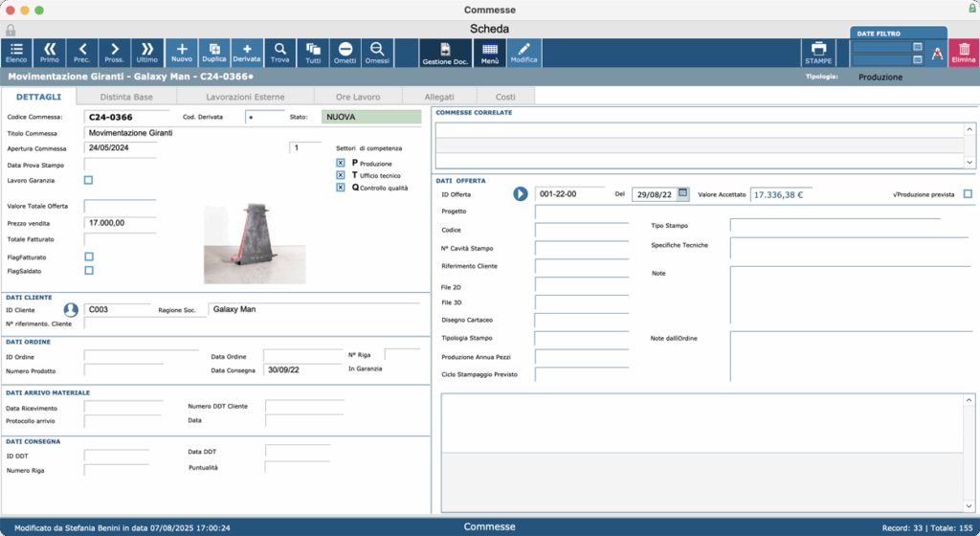
Task: Click the Valore Totale Offerta field
Action: point(120,206)
